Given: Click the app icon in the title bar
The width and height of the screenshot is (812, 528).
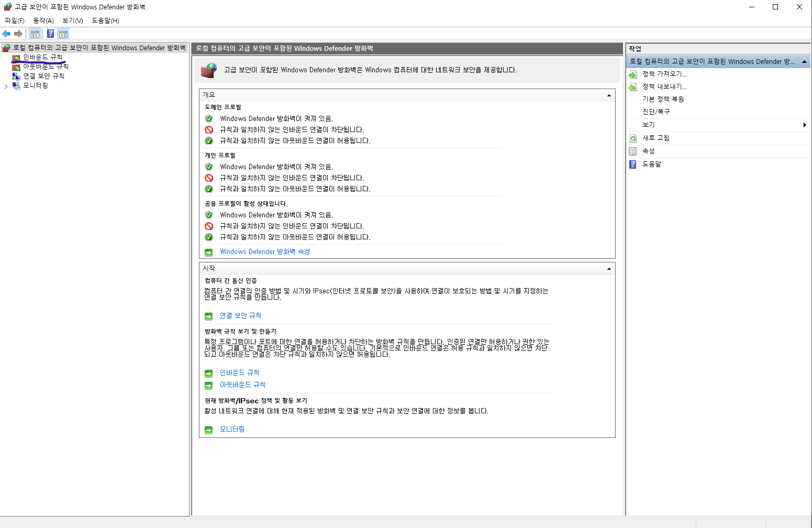Looking at the screenshot, I should pos(7,7).
